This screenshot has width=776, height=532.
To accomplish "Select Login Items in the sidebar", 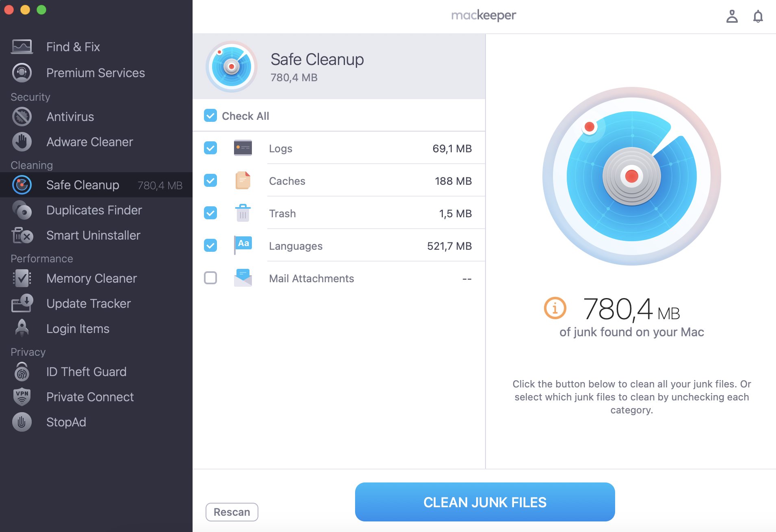I will click(77, 329).
